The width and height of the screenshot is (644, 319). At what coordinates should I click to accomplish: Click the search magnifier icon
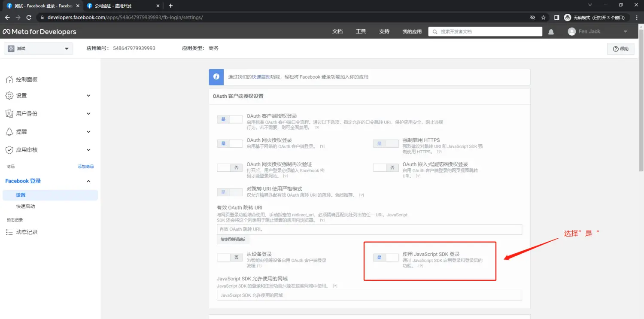click(x=435, y=32)
